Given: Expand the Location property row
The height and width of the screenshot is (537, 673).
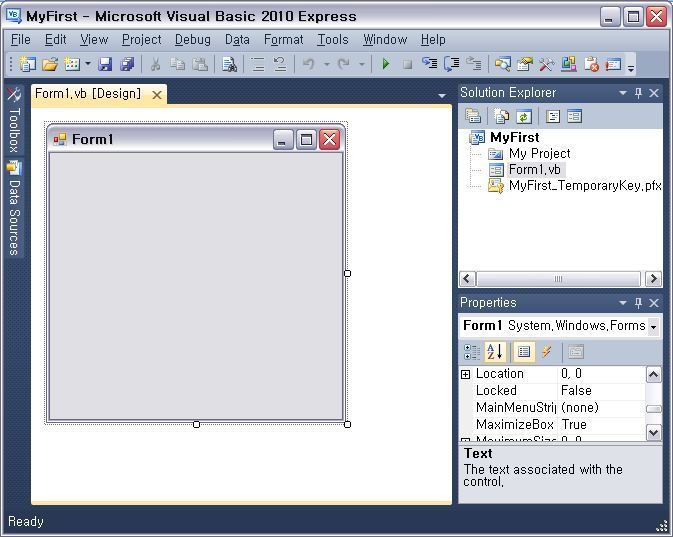Looking at the screenshot, I should point(465,374).
